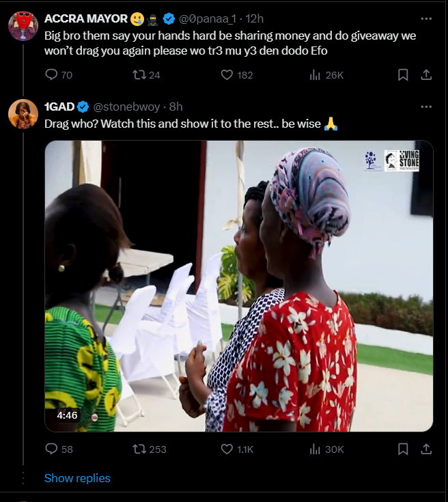This screenshot has height=502, width=448.
Task: Open @0panaa_1 profile handle
Action: click(209, 18)
